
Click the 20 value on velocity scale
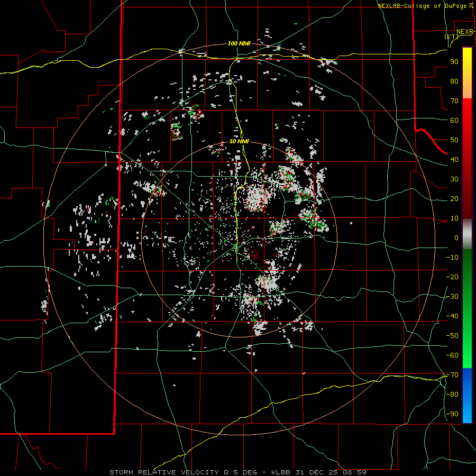454,199
